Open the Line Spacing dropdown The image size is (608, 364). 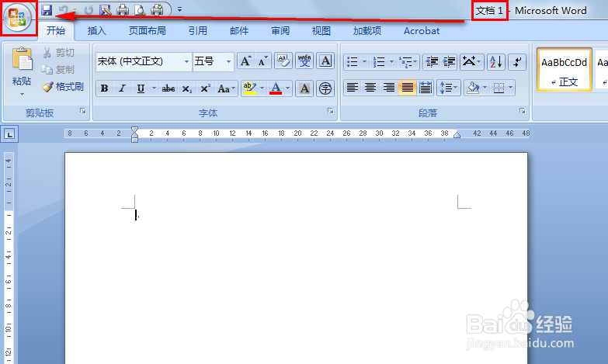click(x=449, y=88)
